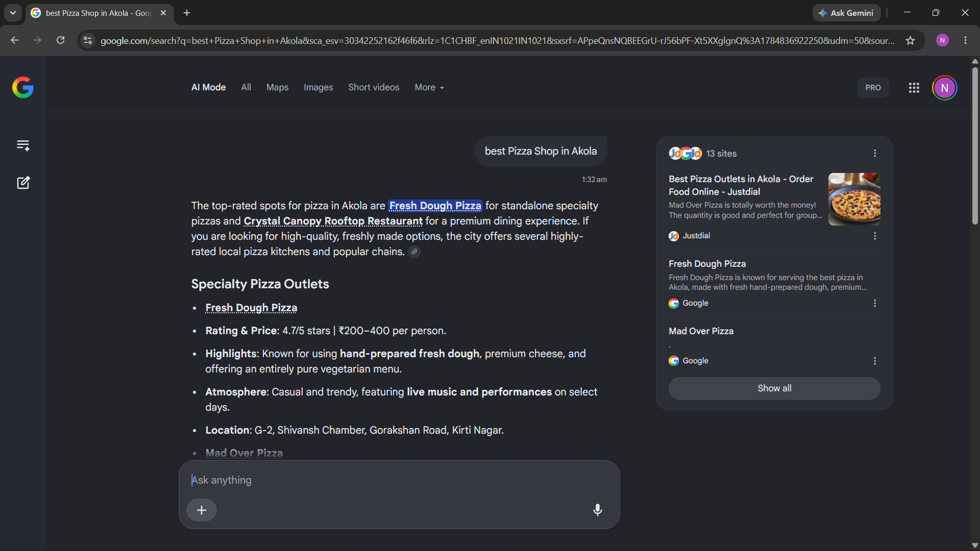This screenshot has width=980, height=551.
Task: Switch to the Maps tab
Action: pos(277,88)
